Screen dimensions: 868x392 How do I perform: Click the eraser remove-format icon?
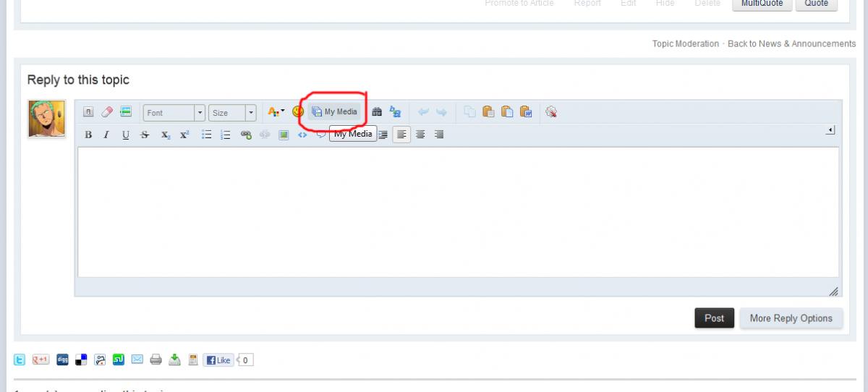tap(107, 112)
